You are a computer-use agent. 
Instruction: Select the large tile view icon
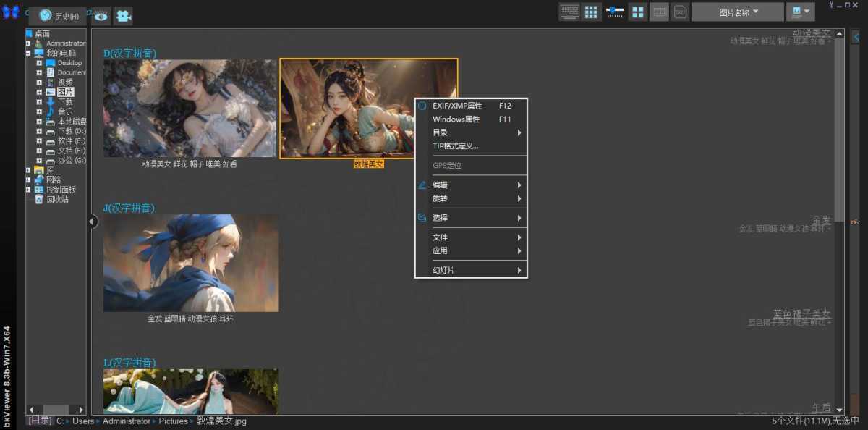click(x=639, y=12)
